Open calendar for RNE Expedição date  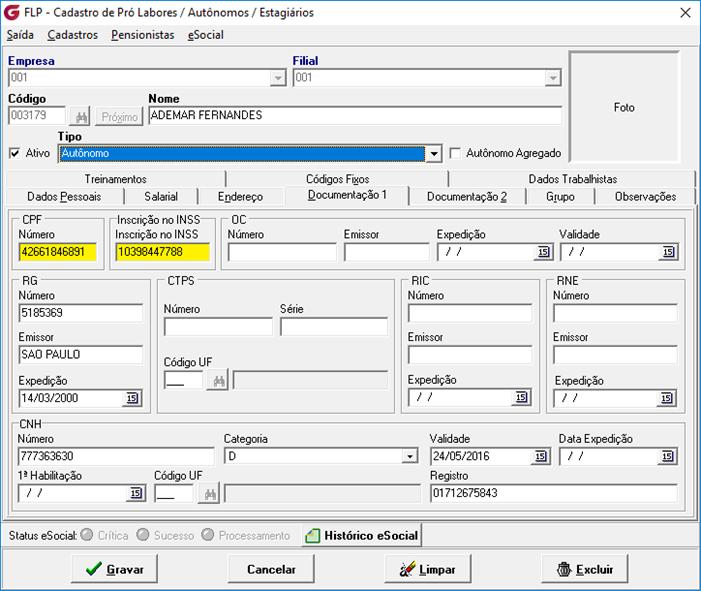(666, 398)
